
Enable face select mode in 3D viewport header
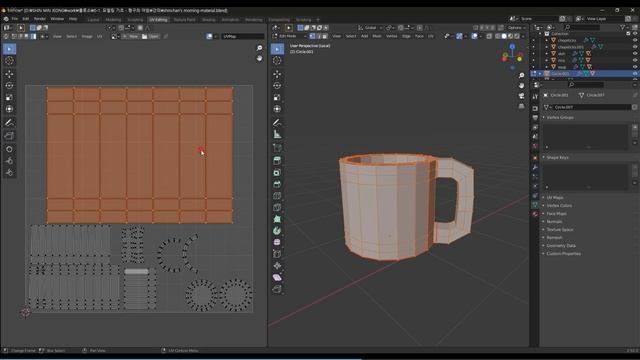tap(324, 36)
